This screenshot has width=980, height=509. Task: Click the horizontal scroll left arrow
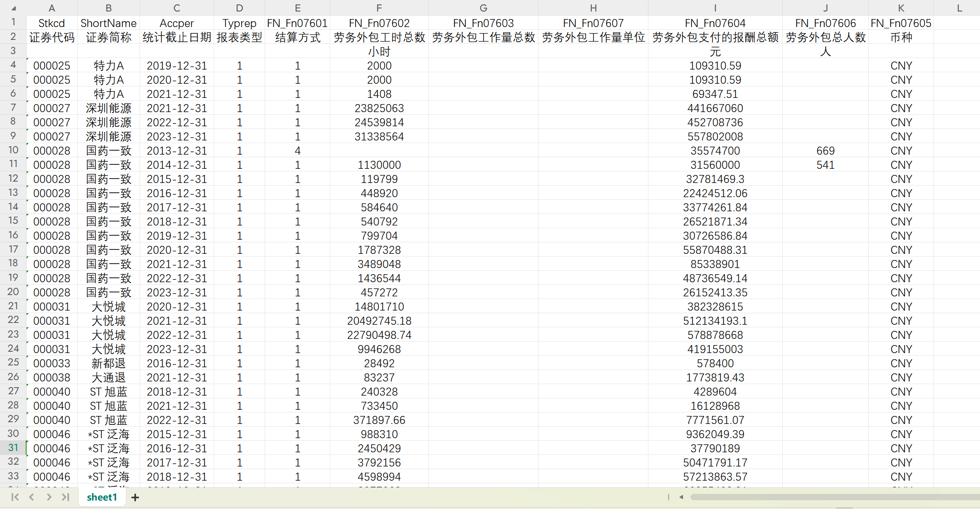click(x=681, y=497)
